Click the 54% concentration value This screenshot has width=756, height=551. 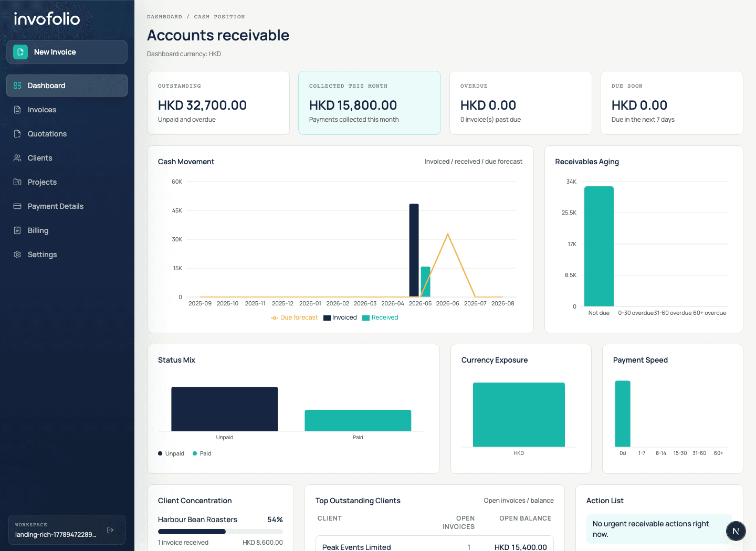click(275, 520)
